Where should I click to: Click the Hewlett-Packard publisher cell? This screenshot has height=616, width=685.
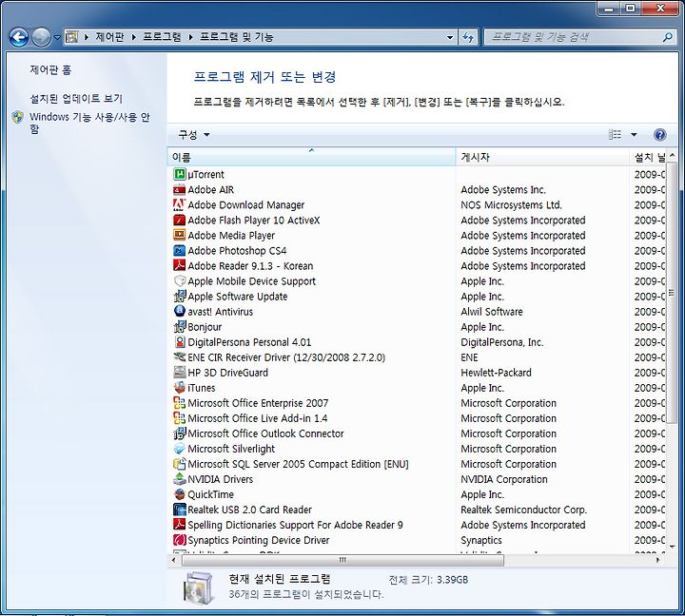(x=496, y=373)
